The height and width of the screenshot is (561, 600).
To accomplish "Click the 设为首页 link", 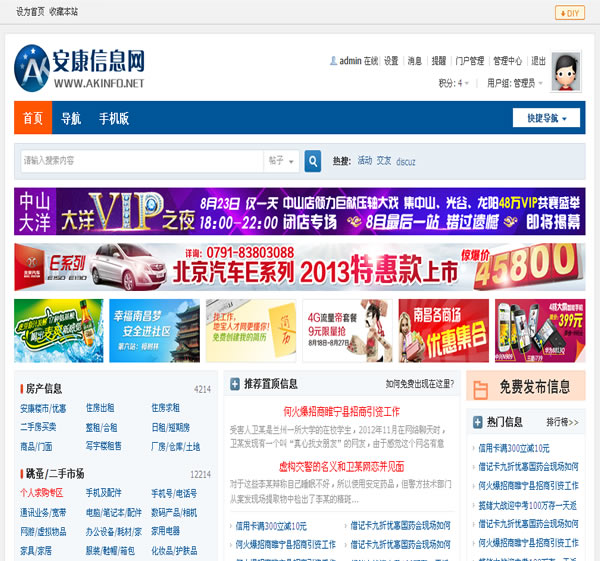I will click(x=30, y=12).
